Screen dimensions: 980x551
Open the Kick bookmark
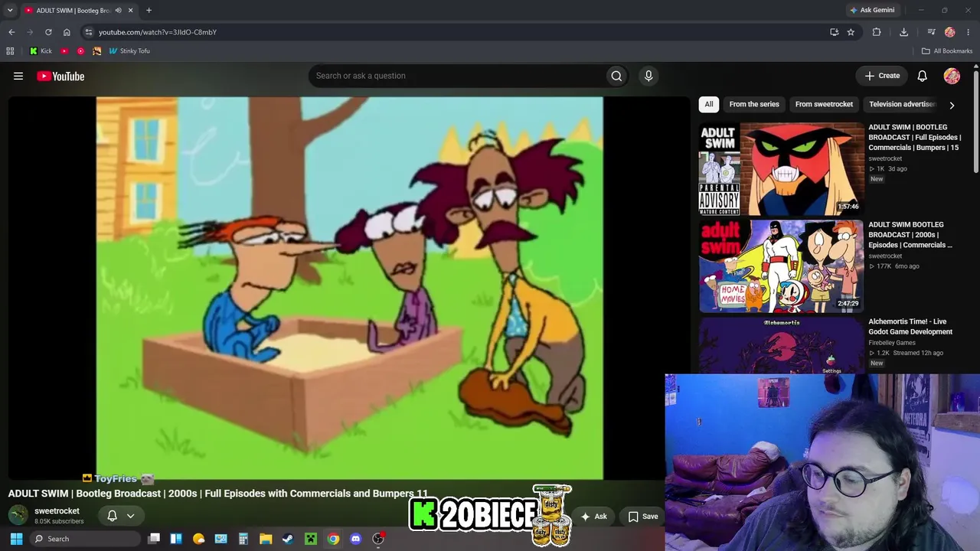(41, 51)
